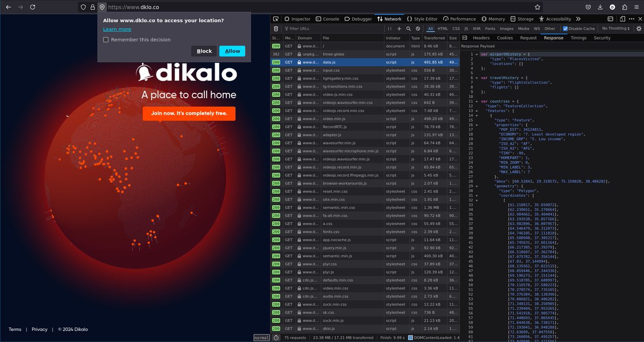Collapse features fold at line 13
The width and height of the screenshot is (644, 342).
477,111
